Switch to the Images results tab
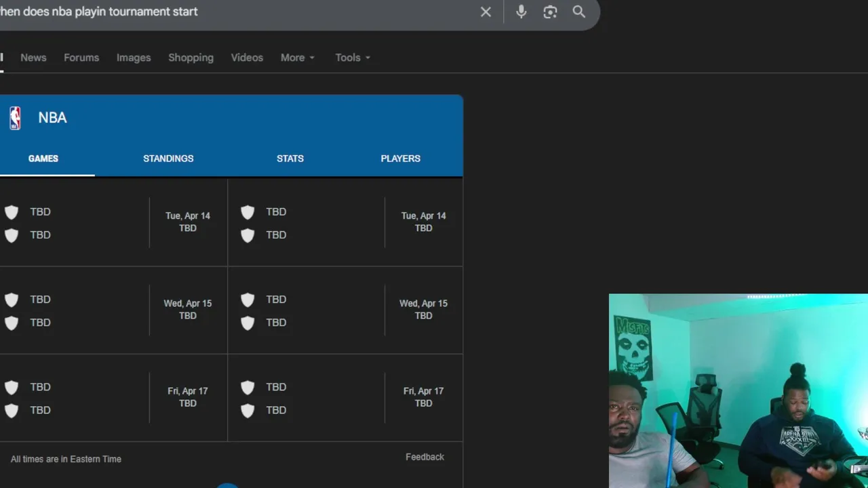Image resolution: width=868 pixels, height=488 pixels. click(x=134, y=58)
